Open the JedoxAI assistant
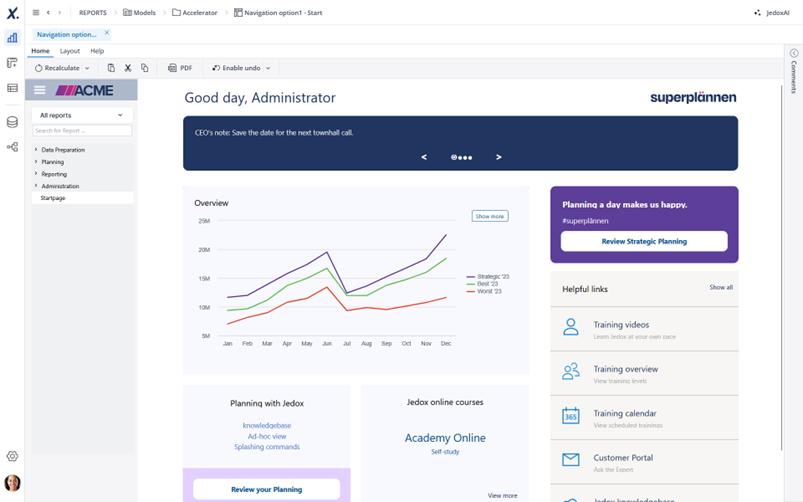Viewport: 803px width, 502px height. click(772, 13)
